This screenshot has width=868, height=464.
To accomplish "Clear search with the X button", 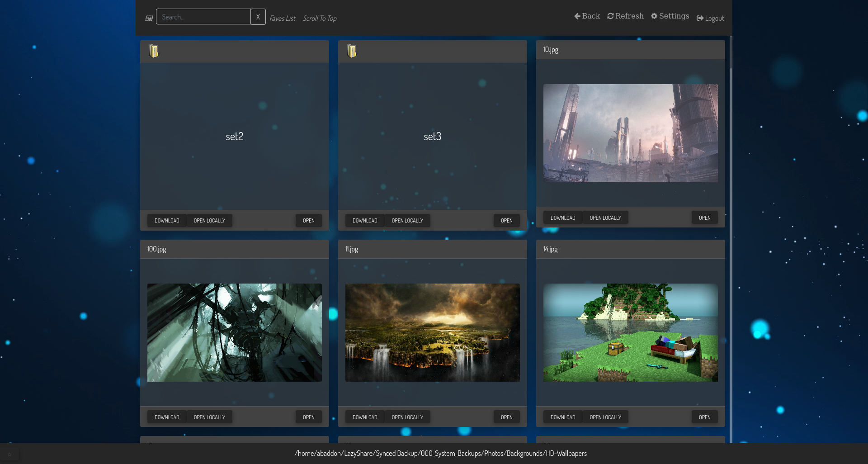I will click(258, 17).
